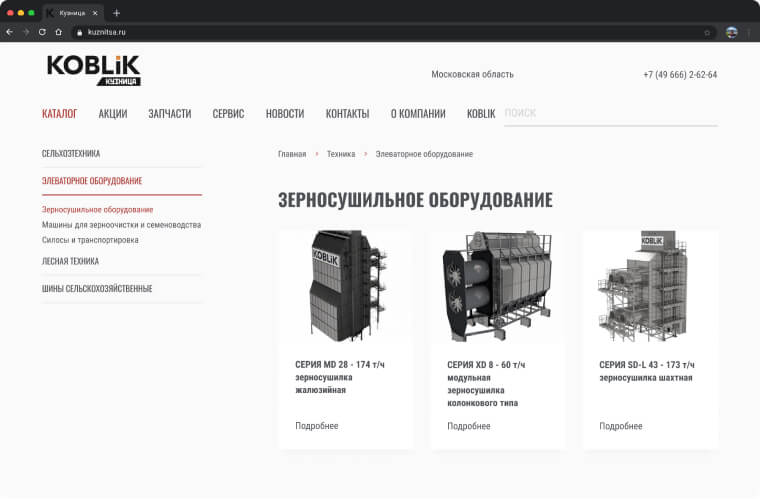
Task: Open Машины для зерноочистки и семеноводства
Action: 121,225
